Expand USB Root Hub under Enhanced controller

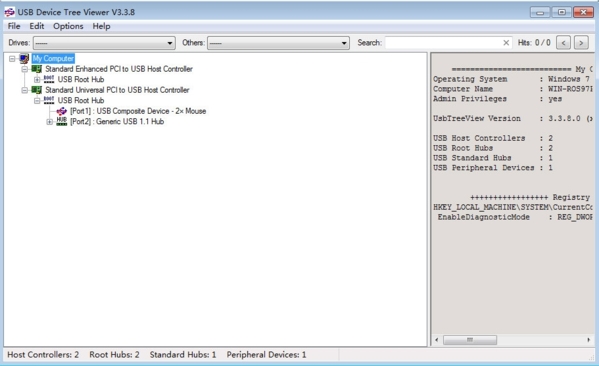pos(37,79)
